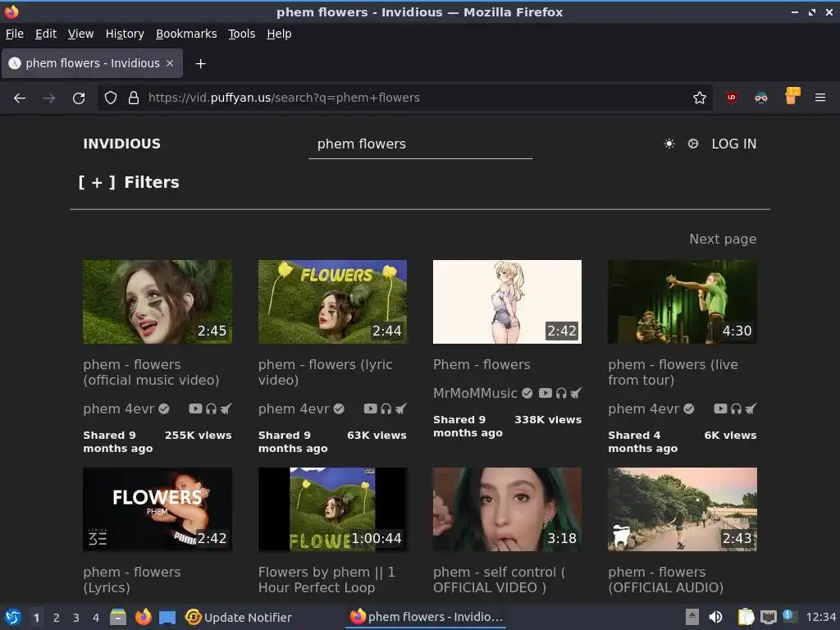This screenshot has height=630, width=840.
Task: Open the History menu
Action: [125, 34]
